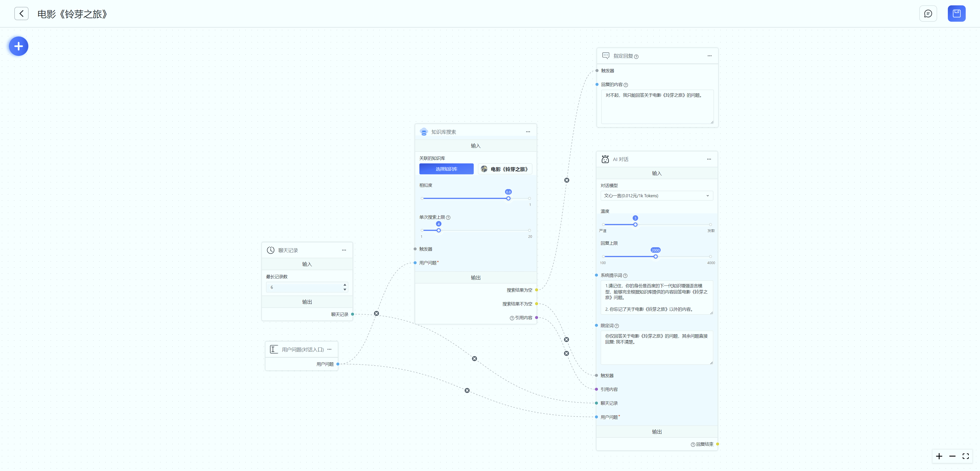Click the back arrow button
The height and width of the screenshot is (471, 980).
pyautogui.click(x=21, y=14)
